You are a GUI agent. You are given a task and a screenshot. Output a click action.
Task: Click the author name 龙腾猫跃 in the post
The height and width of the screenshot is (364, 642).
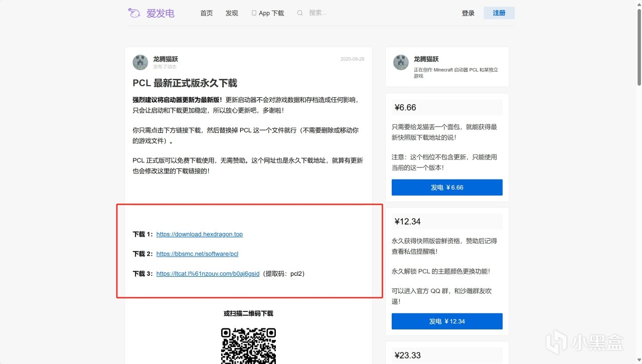pyautogui.click(x=166, y=59)
